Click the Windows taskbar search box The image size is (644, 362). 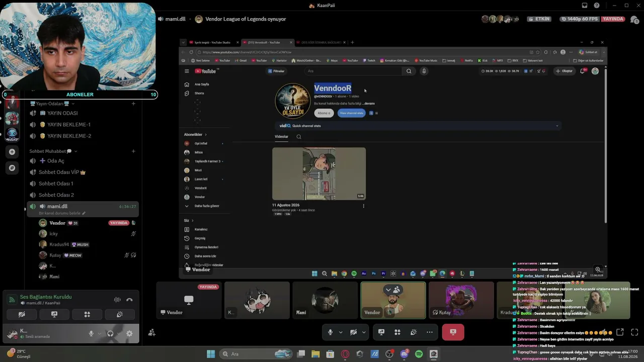256,354
